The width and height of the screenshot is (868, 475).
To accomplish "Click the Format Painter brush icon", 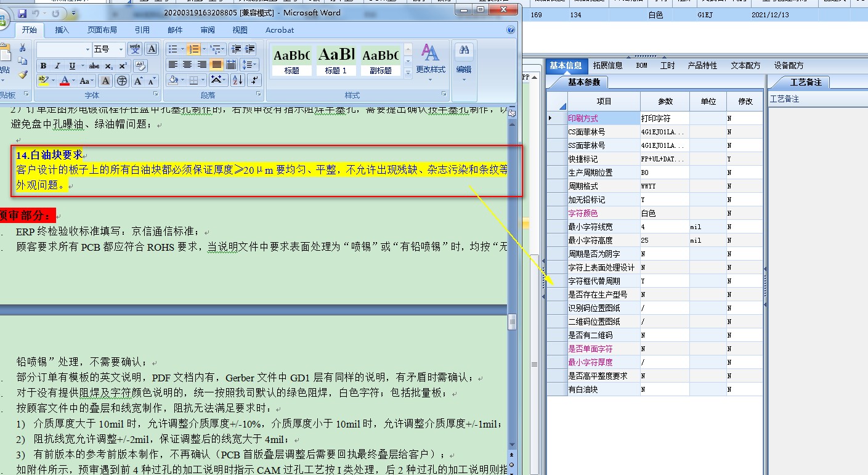I will [x=23, y=75].
